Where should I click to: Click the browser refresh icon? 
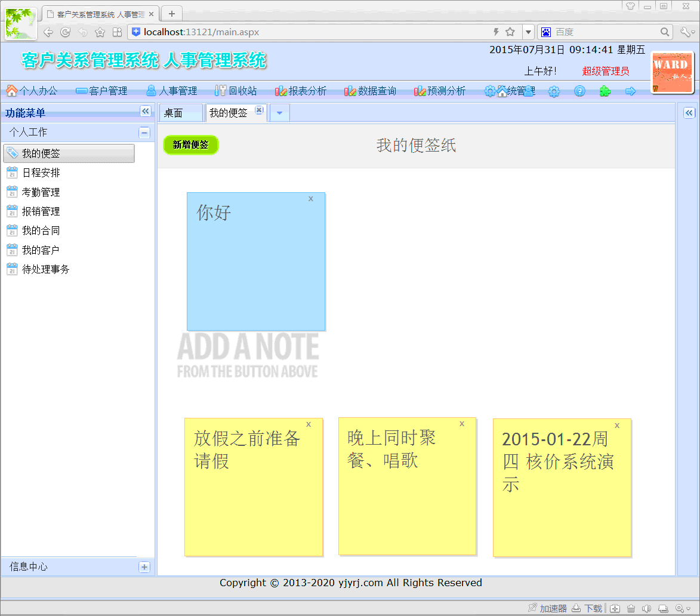[66, 32]
